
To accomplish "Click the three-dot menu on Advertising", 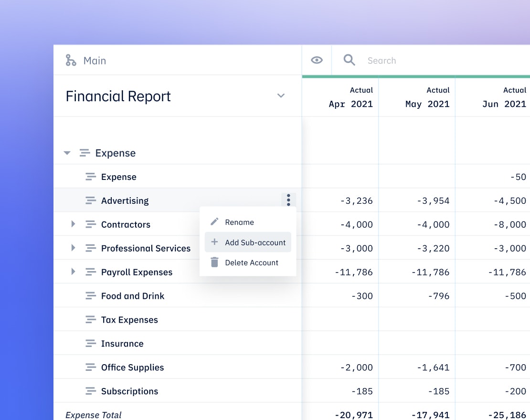I will pos(288,200).
